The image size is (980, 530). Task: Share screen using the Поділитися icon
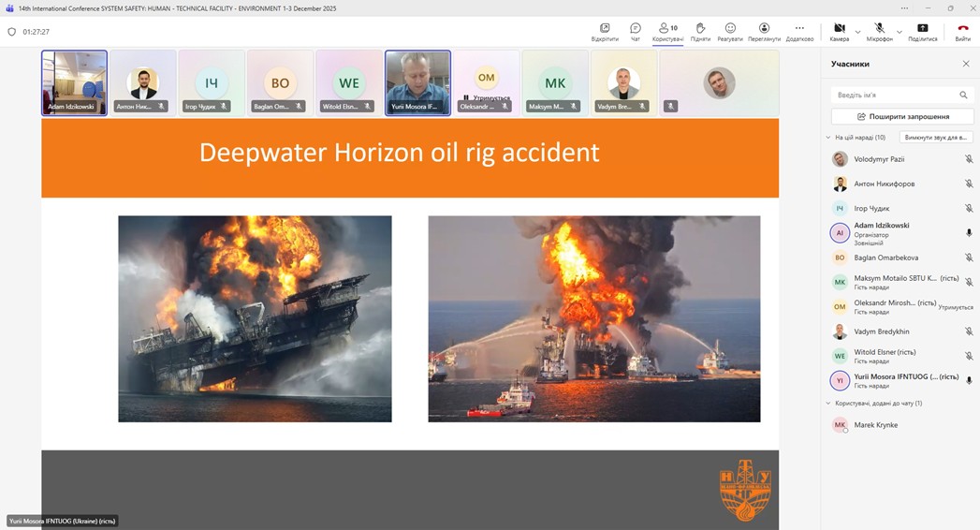pyautogui.click(x=922, y=32)
